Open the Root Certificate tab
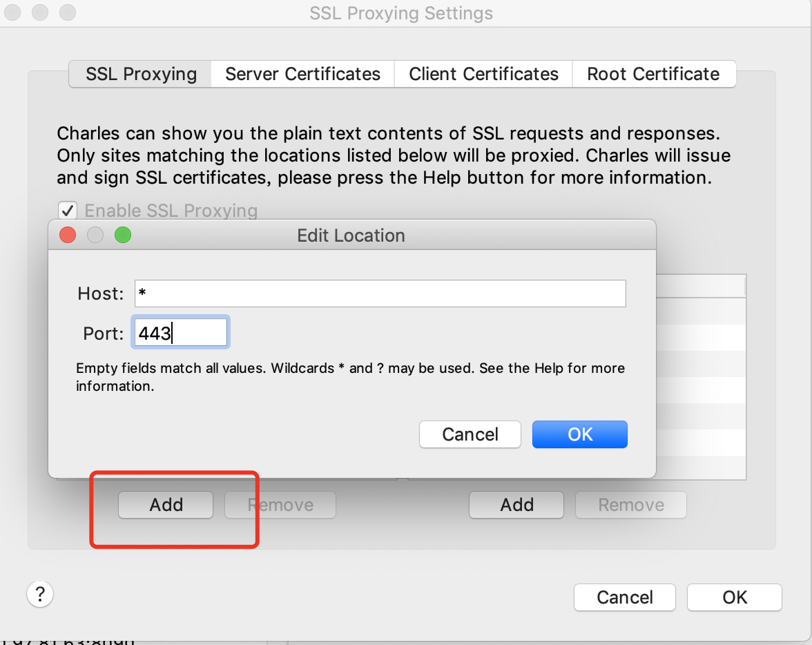This screenshot has width=812, height=645. (x=653, y=74)
